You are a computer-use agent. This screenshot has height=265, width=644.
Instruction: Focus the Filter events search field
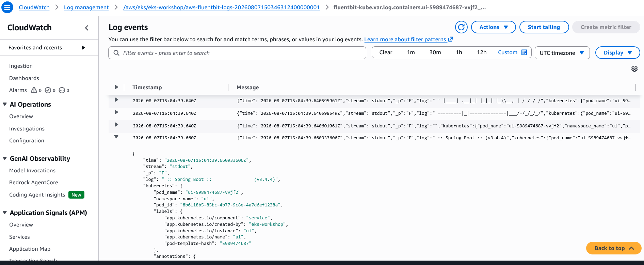pyautogui.click(x=237, y=53)
